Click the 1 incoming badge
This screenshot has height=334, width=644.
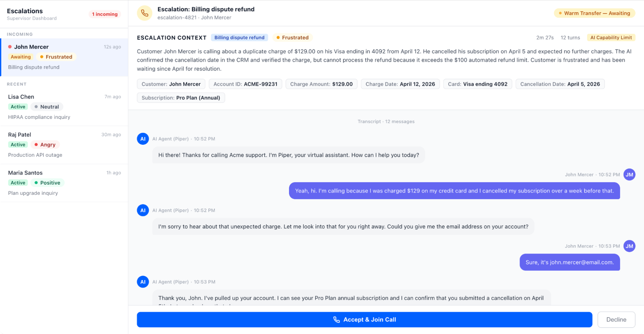[x=105, y=14]
